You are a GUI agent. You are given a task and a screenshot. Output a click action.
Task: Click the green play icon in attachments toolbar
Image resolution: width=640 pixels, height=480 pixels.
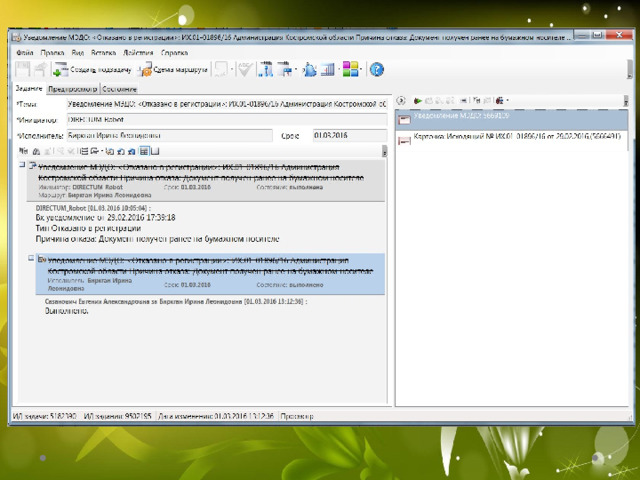click(417, 101)
